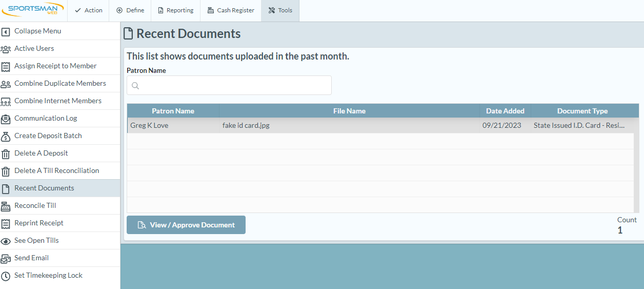Click View / Approve Document button

[x=186, y=225]
